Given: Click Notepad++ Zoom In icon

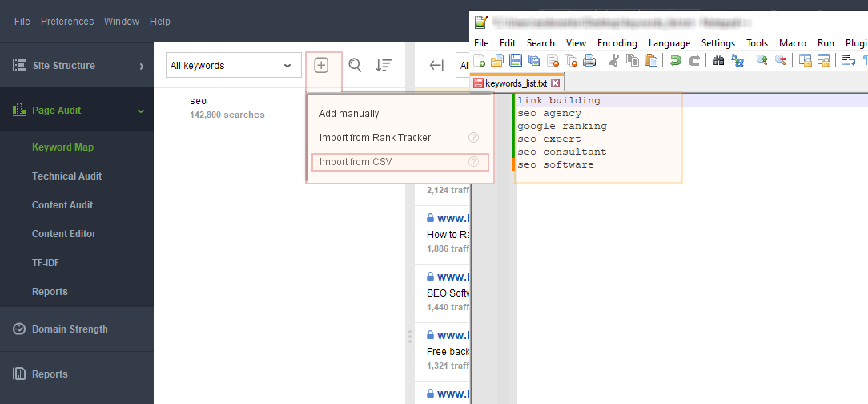Looking at the screenshot, I should [x=762, y=60].
